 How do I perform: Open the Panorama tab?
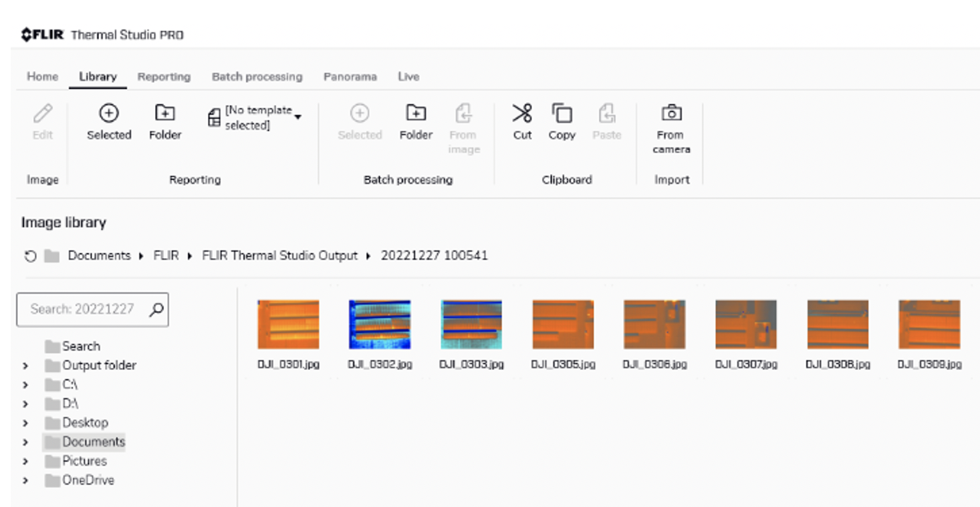tap(350, 77)
